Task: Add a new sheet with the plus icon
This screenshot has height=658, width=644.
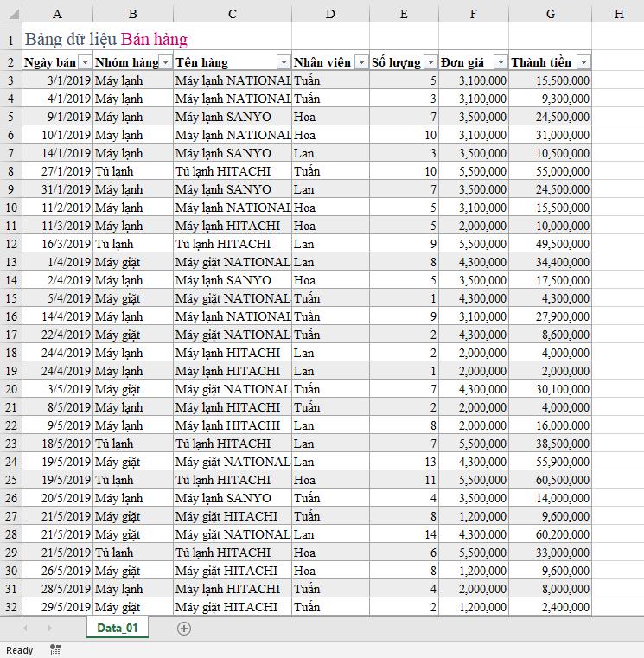Action: (184, 629)
